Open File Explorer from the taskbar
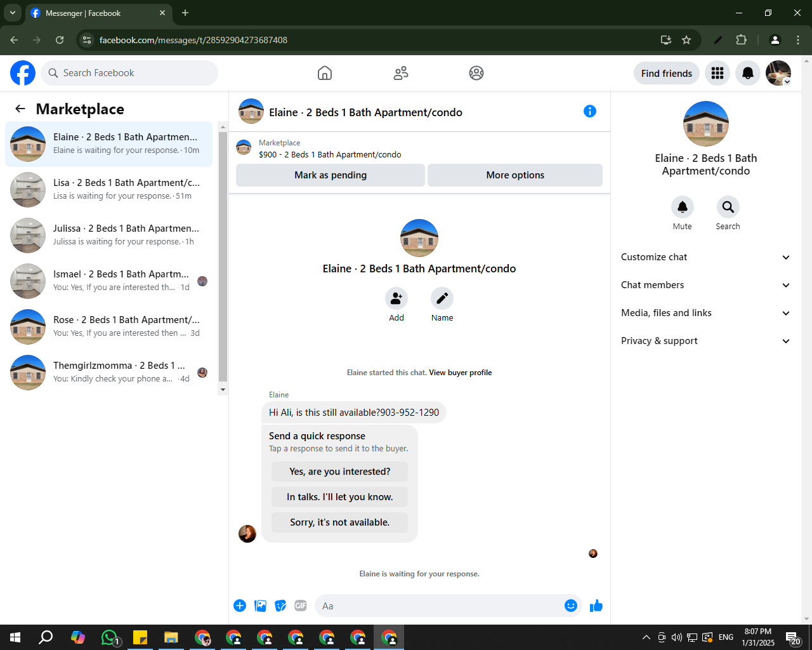812x650 pixels. [171, 637]
